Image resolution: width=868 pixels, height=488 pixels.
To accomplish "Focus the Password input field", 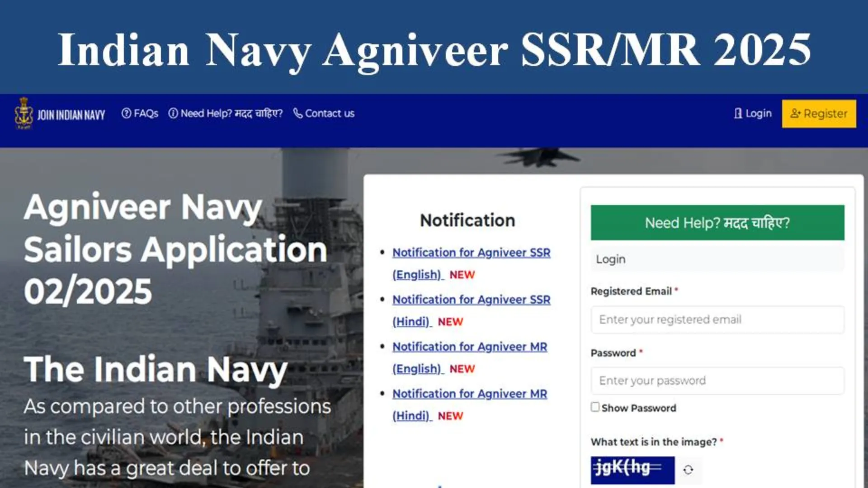I will click(717, 380).
